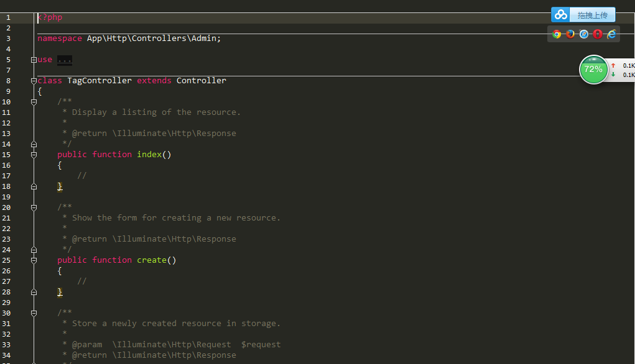Collapse the TagController class on line 8

click(x=34, y=81)
